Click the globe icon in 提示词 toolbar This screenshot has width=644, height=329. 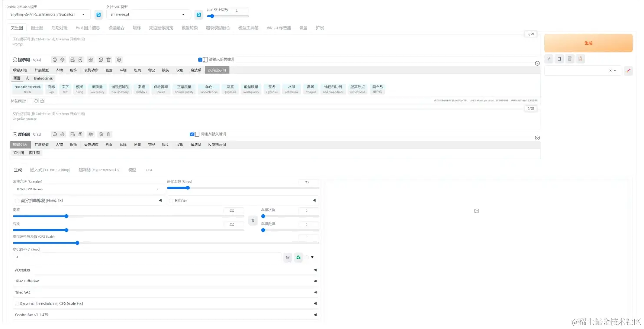click(55, 60)
